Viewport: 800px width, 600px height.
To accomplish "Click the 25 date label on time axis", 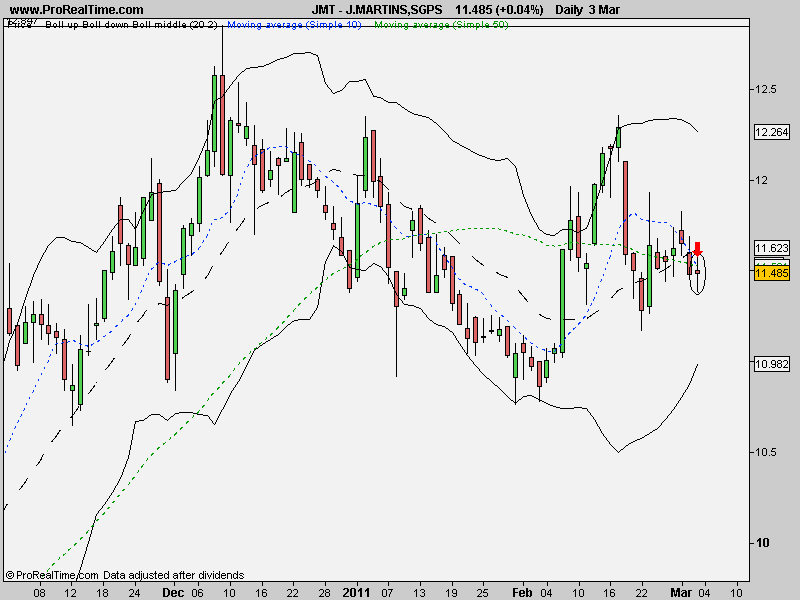I will click(x=483, y=593).
